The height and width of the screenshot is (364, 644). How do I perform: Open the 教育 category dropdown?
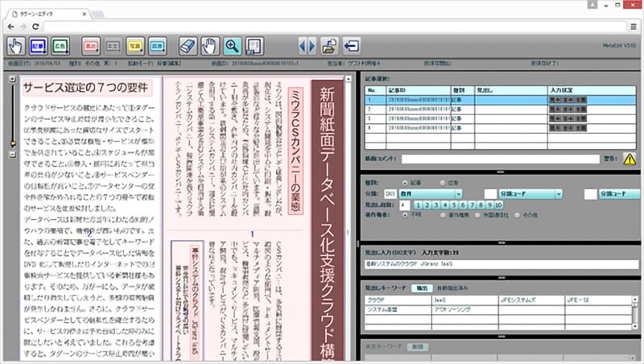pyautogui.click(x=431, y=194)
